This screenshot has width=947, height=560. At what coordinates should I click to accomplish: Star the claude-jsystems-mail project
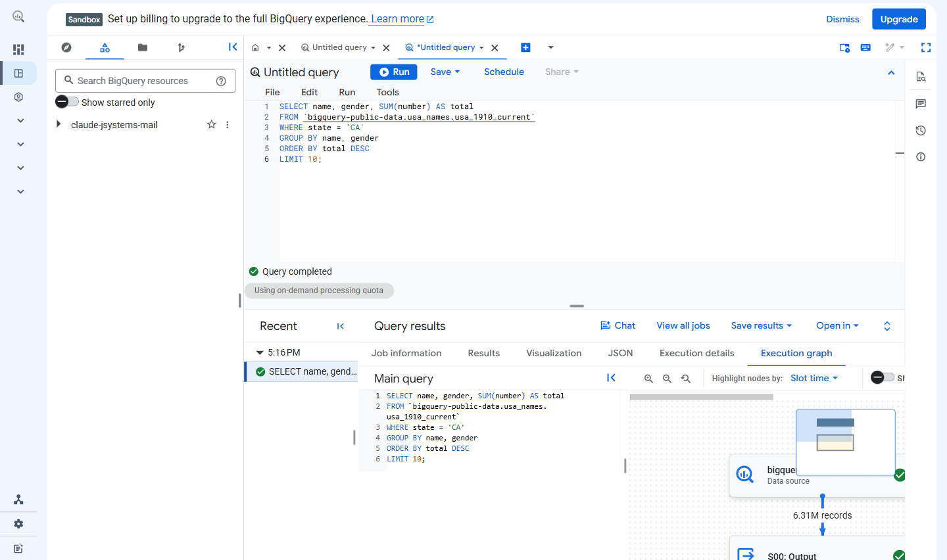click(x=211, y=124)
